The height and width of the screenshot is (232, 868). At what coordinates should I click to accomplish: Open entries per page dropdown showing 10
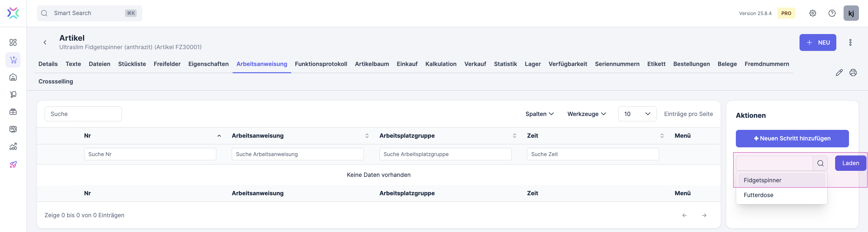tap(637, 114)
